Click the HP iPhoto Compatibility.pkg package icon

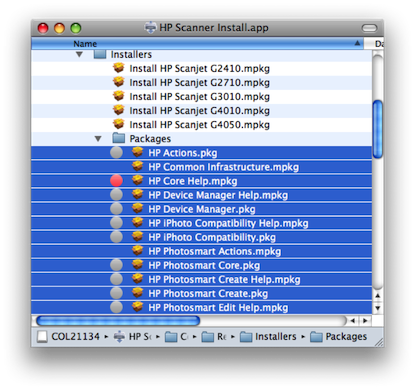(137, 237)
